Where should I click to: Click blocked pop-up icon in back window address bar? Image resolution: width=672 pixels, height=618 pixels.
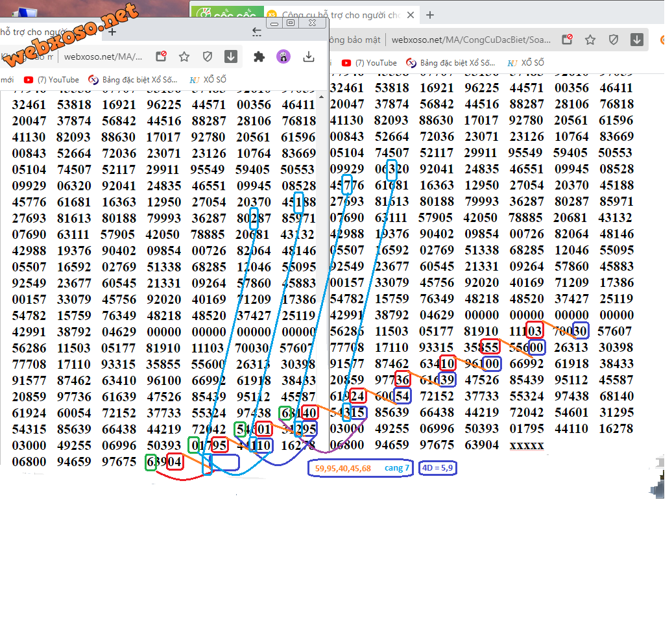pyautogui.click(x=567, y=40)
